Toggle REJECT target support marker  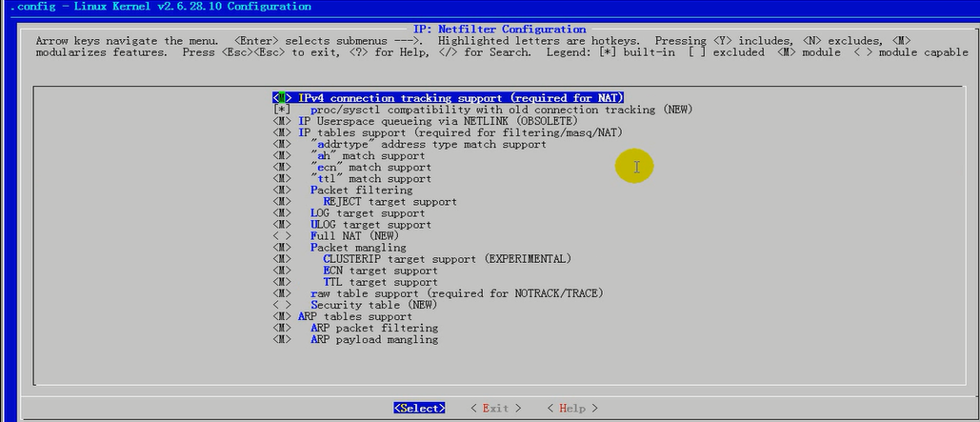pyautogui.click(x=282, y=202)
